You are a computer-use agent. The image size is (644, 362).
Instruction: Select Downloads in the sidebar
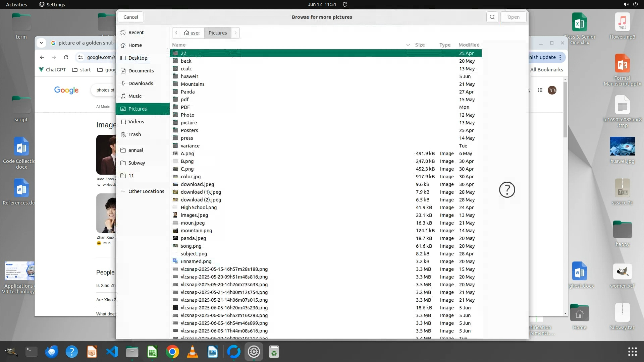point(141,83)
